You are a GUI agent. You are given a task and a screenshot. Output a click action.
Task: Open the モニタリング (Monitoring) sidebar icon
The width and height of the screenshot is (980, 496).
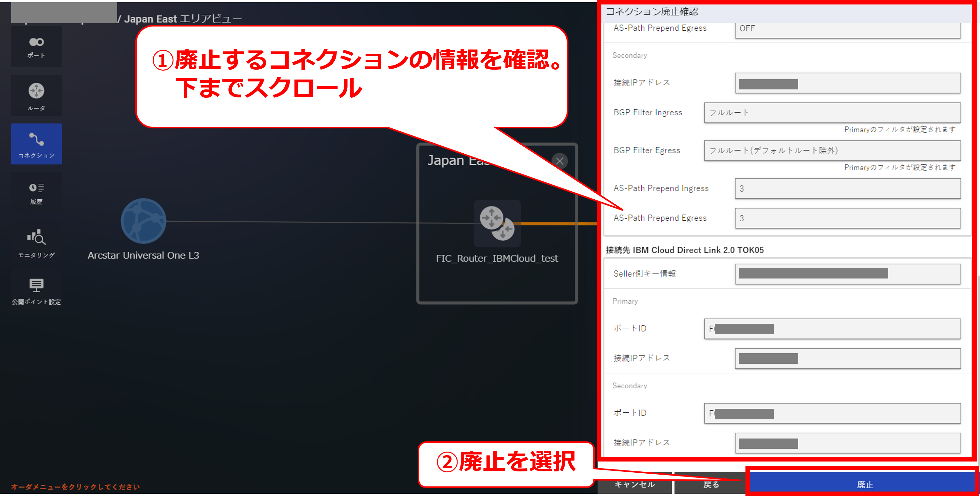(36, 243)
